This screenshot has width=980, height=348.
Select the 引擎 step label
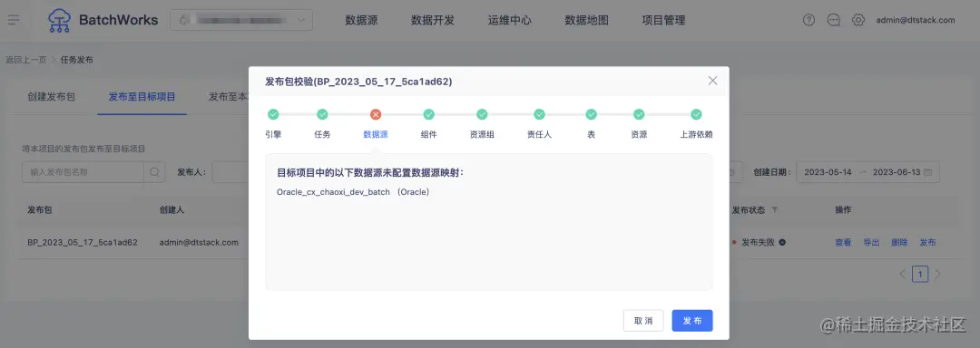click(x=273, y=135)
